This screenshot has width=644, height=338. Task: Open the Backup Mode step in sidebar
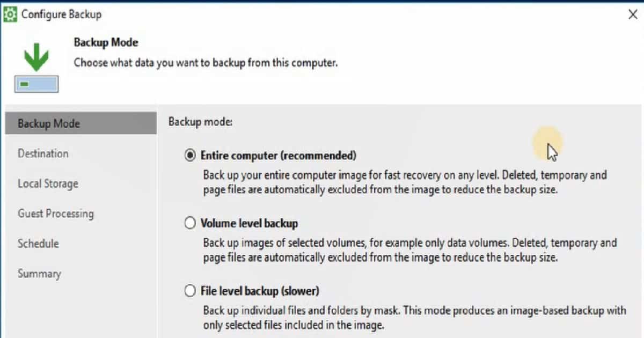[x=81, y=124]
